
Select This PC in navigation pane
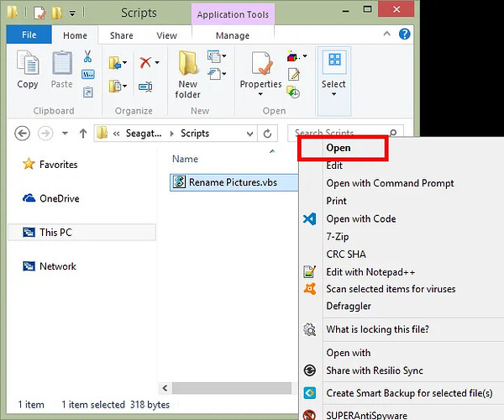[55, 233]
